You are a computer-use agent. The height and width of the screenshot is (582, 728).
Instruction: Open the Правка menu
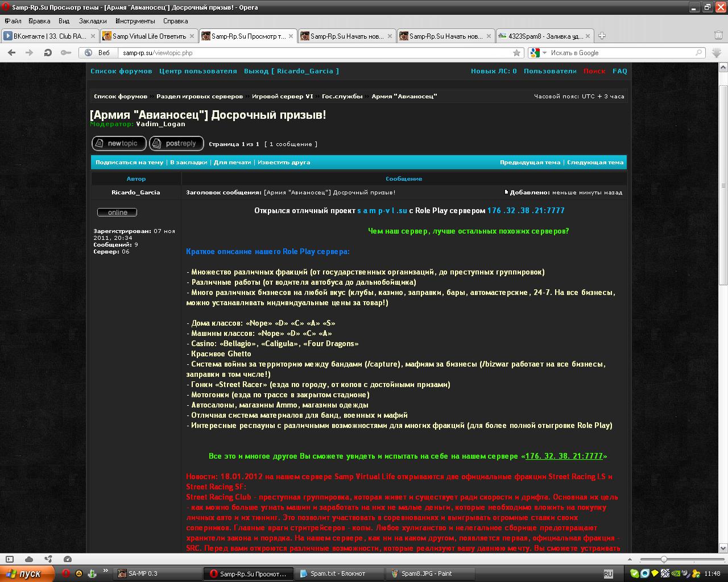[x=39, y=21]
